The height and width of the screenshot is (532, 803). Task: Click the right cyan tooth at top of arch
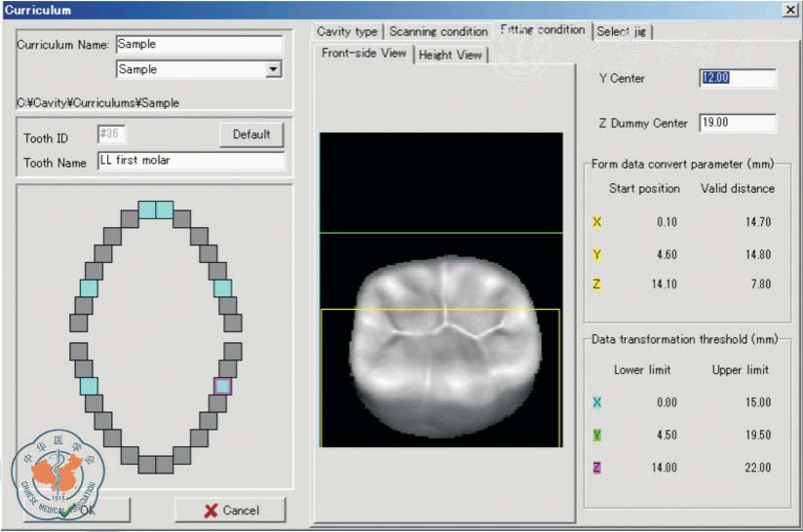pyautogui.click(x=164, y=209)
